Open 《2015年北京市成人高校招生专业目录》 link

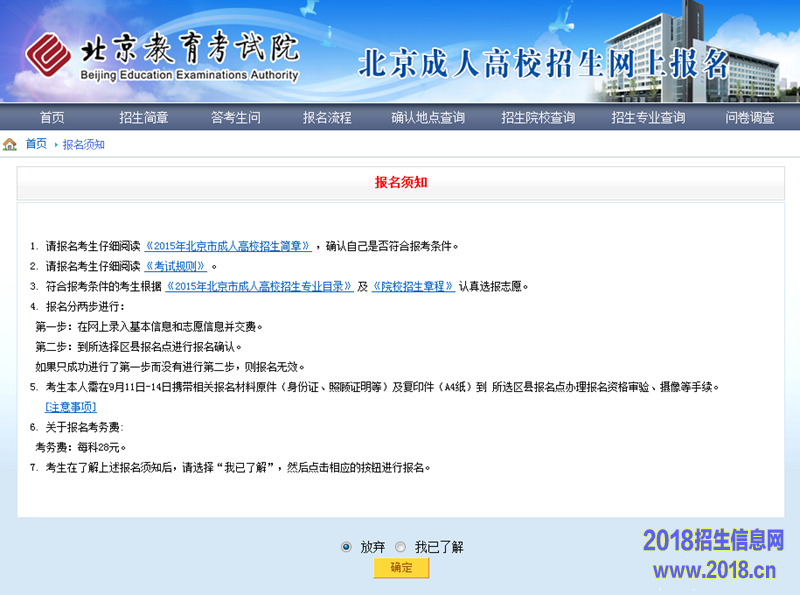tap(259, 286)
